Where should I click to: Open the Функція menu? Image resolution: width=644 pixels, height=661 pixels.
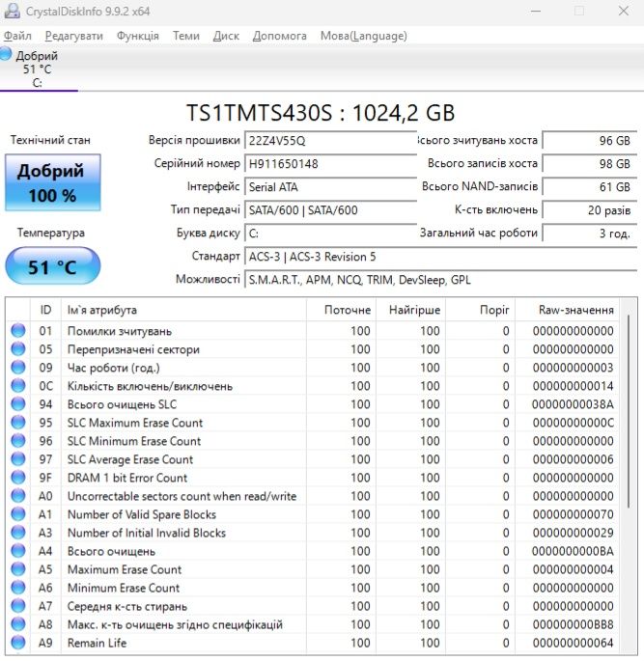coord(137,36)
